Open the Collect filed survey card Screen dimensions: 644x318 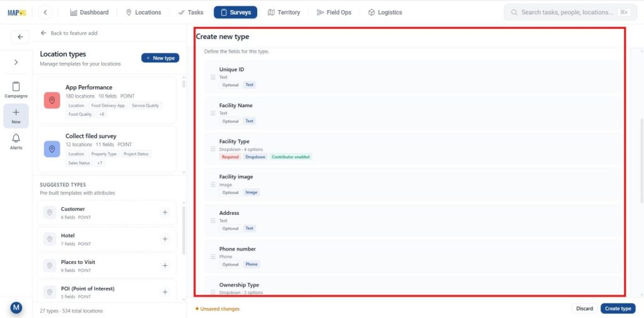pos(107,149)
